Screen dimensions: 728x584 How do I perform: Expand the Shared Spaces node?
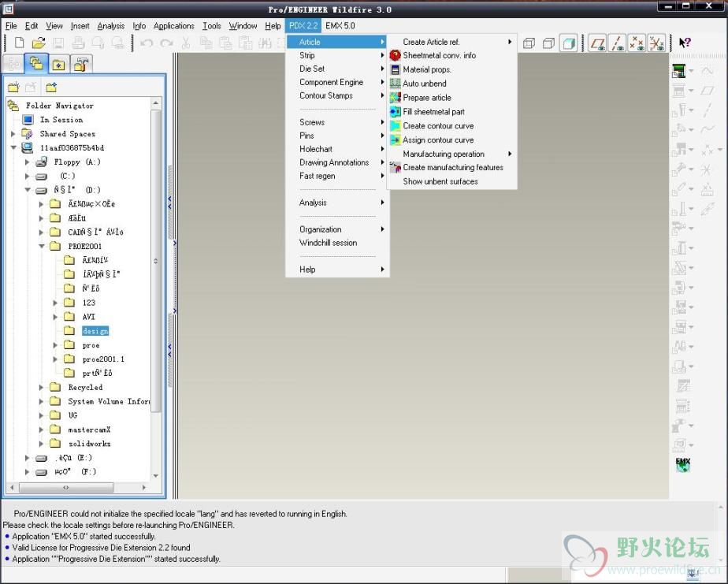tap(13, 134)
